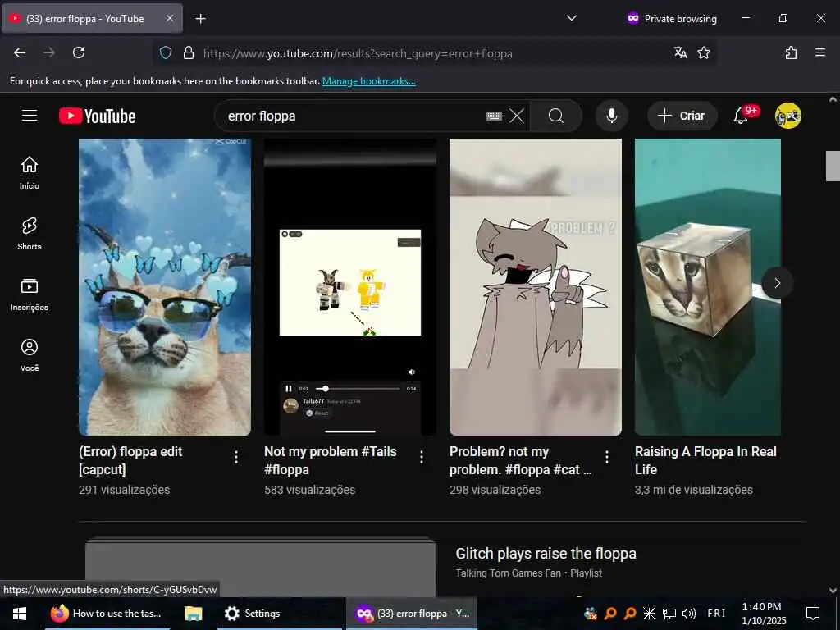
Task: Open the (Error) floppa edit short thumbnail
Action: (x=164, y=286)
